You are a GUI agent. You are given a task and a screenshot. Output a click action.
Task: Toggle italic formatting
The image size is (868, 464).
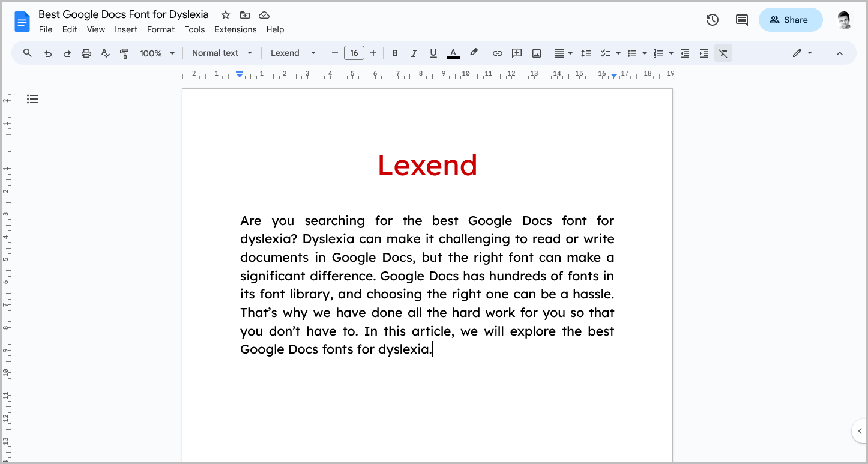click(x=414, y=53)
